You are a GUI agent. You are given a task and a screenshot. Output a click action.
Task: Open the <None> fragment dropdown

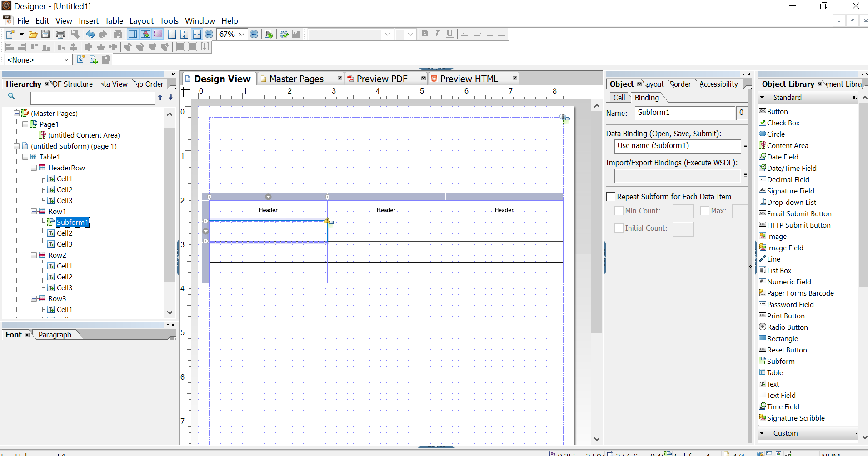[67, 59]
